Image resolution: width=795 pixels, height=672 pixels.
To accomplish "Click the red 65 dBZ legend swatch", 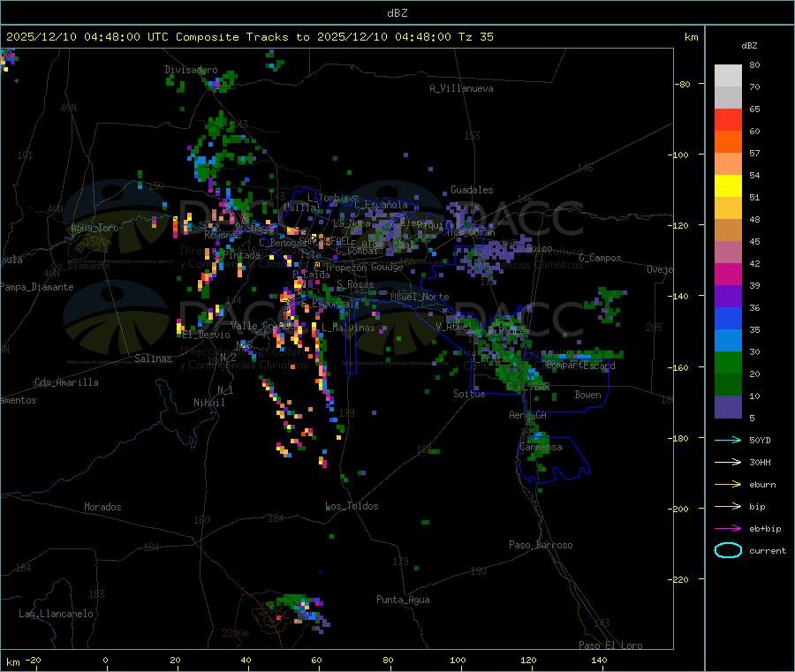I will tap(728, 119).
